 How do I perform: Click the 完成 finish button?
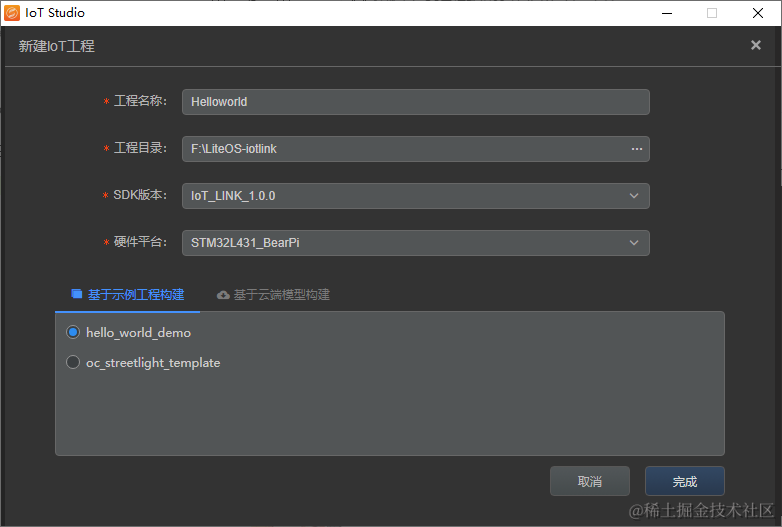(x=684, y=481)
